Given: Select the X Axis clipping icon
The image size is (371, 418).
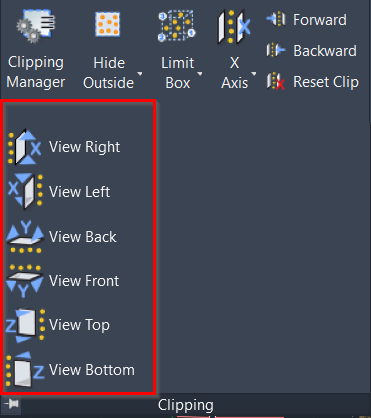Looking at the screenshot, I should (234, 27).
